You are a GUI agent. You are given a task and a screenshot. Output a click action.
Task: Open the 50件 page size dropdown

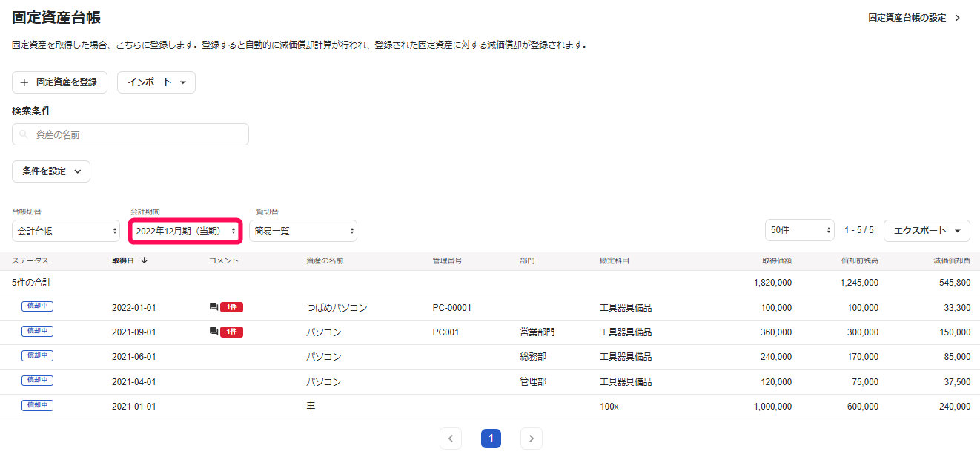point(800,231)
